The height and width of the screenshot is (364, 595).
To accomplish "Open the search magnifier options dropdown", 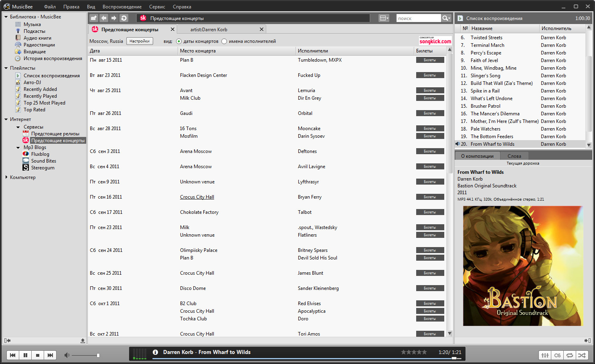I will 446,18.
